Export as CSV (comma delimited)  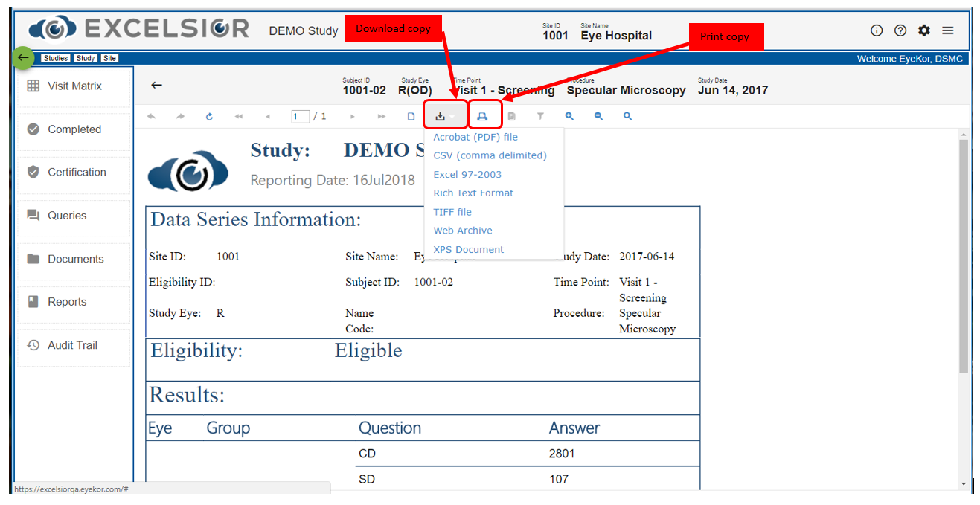pyautogui.click(x=490, y=155)
